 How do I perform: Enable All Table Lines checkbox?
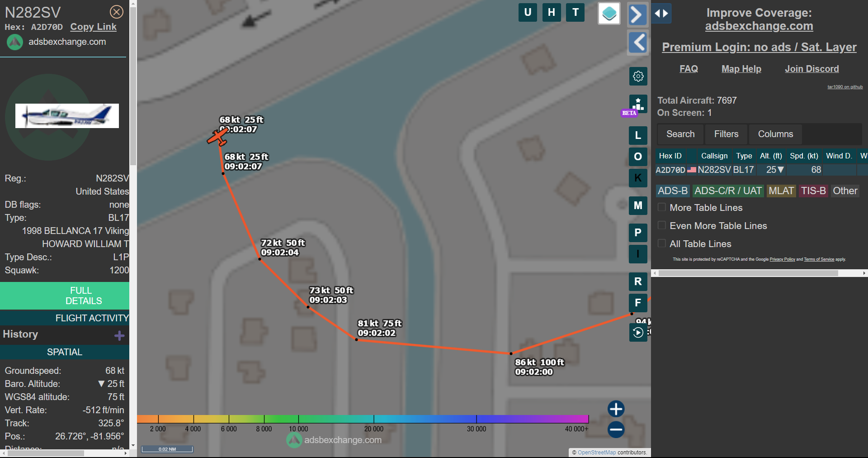[x=662, y=243]
